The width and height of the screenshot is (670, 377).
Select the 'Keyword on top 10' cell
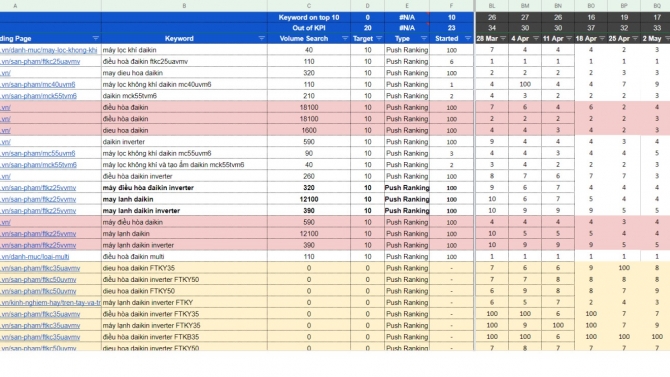[x=309, y=18]
